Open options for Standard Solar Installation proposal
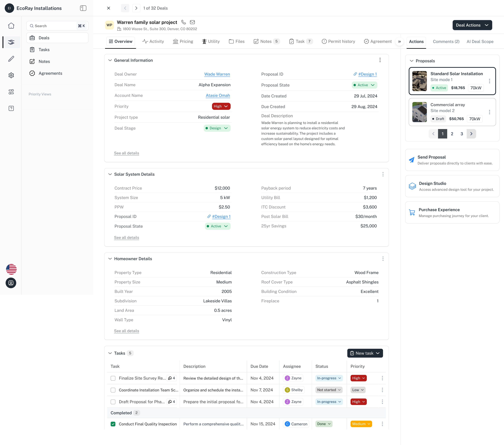The width and height of the screenshot is (504, 445). [x=489, y=81]
